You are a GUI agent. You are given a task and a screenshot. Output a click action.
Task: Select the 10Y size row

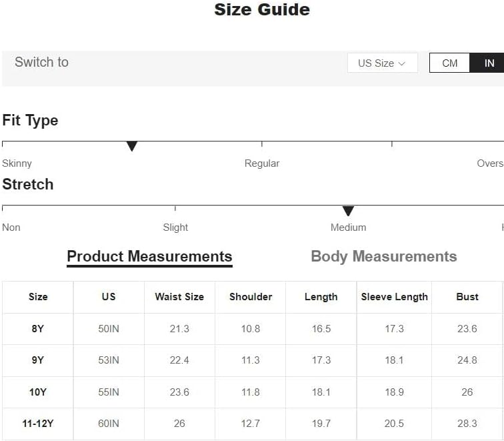[252, 392]
